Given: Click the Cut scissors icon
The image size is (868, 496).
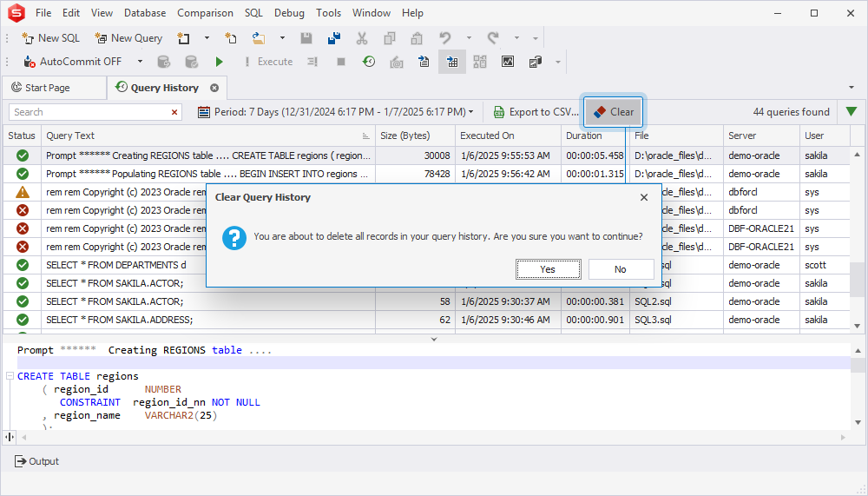Looking at the screenshot, I should (x=361, y=38).
